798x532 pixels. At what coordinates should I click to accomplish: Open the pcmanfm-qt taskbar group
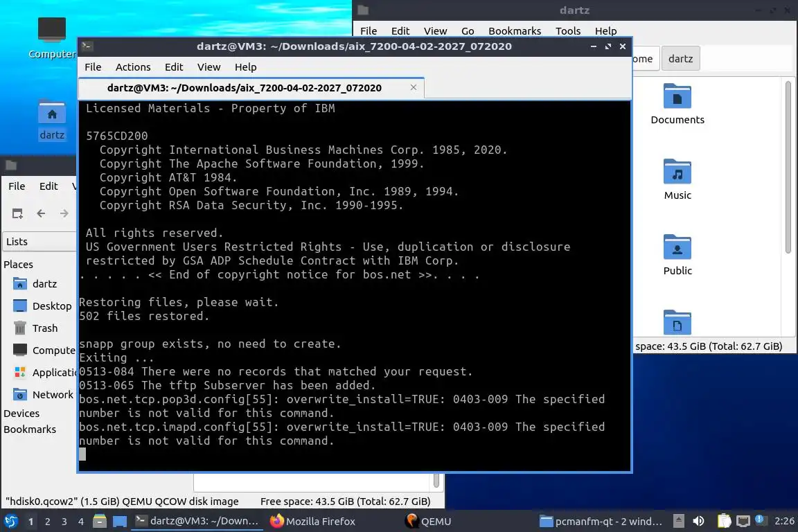[x=601, y=522]
